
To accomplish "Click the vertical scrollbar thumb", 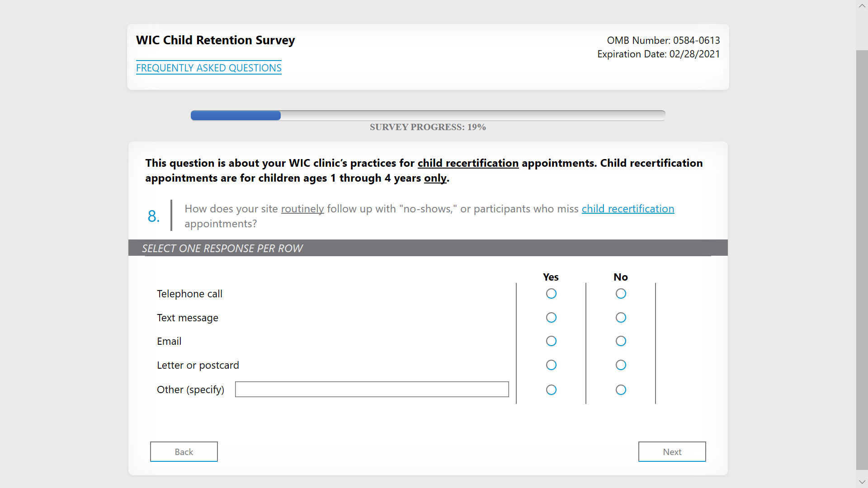I will 862,260.
